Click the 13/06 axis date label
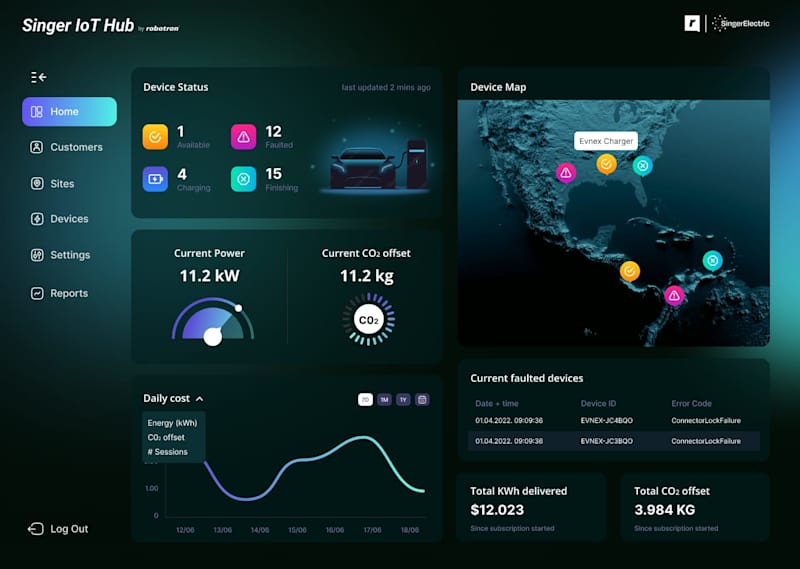The width and height of the screenshot is (800, 569). click(222, 530)
